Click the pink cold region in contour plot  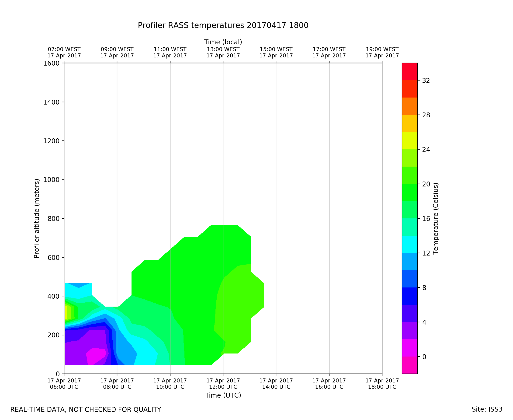tap(95, 355)
